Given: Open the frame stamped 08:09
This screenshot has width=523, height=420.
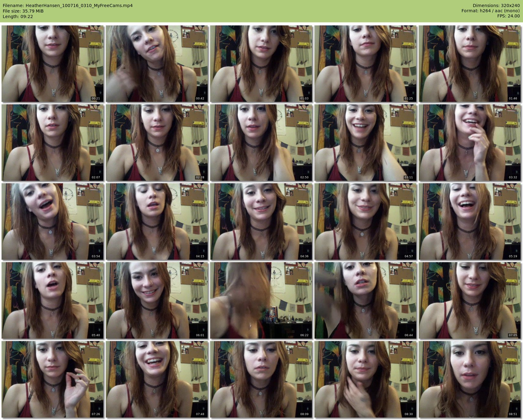Looking at the screenshot, I should pyautogui.click(x=261, y=379).
